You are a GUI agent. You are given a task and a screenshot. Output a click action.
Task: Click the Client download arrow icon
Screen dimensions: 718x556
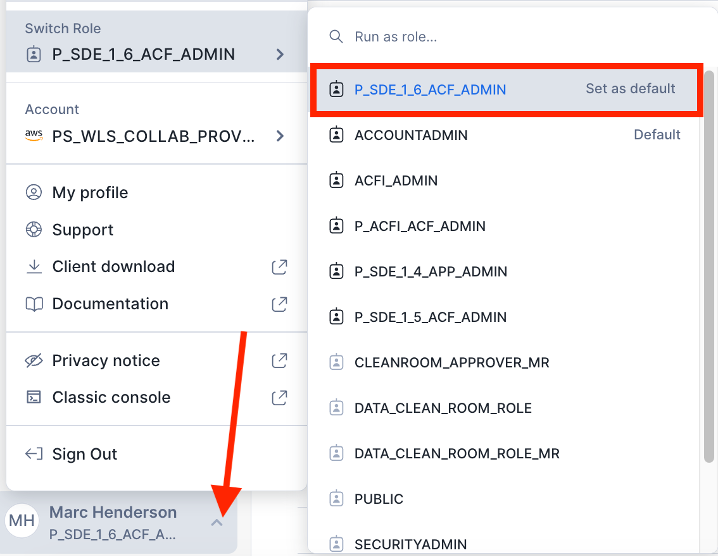[x=34, y=267]
